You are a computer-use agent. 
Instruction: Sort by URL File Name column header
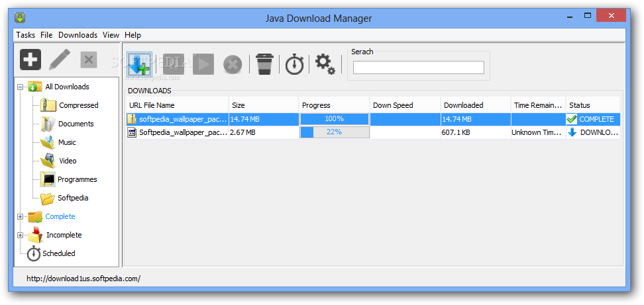coord(177,105)
